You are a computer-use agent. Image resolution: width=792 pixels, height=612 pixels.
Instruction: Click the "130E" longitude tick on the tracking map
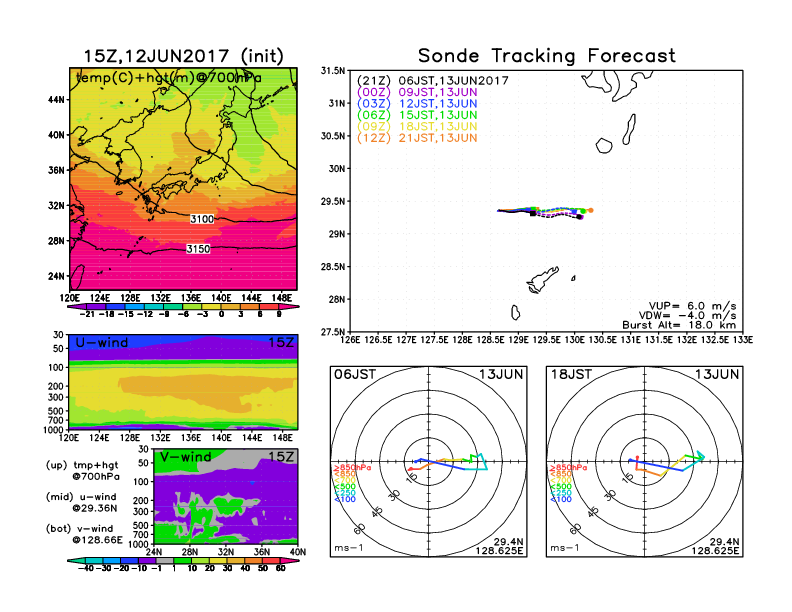[x=574, y=340]
